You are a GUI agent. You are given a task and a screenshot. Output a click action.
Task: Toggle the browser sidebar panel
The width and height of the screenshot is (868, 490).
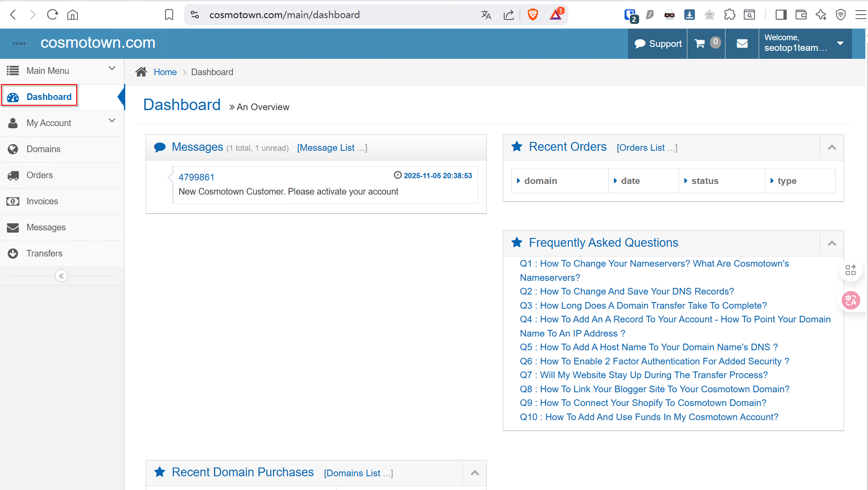781,15
